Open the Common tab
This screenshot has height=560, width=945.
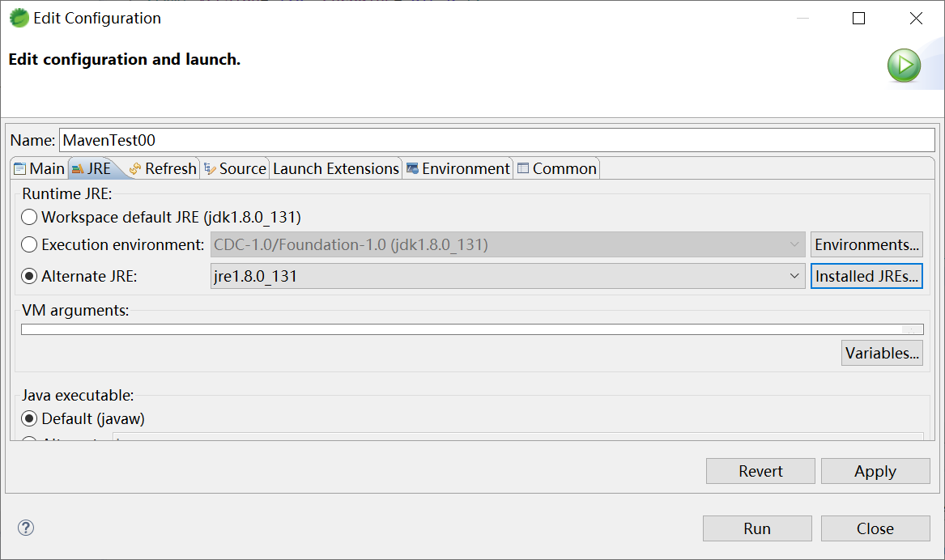pos(557,168)
